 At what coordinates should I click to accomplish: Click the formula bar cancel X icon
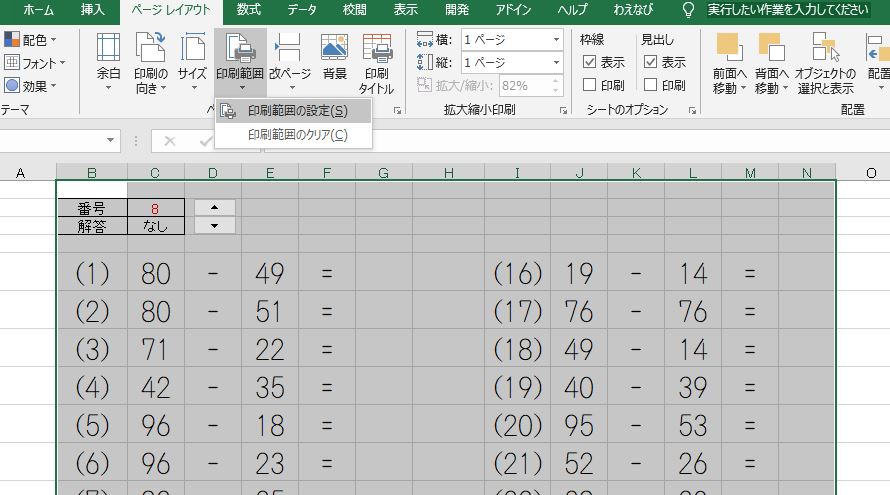169,141
